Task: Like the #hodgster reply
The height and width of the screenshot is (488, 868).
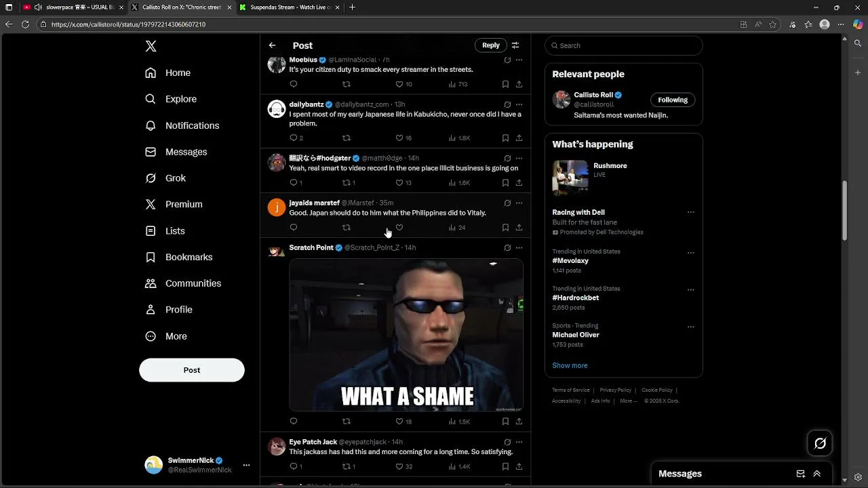Action: pyautogui.click(x=399, y=182)
